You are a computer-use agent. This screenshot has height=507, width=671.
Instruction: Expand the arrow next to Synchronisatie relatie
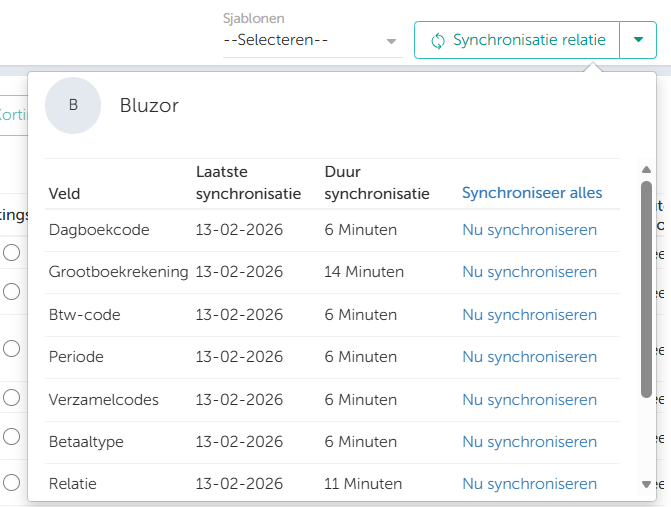point(638,41)
